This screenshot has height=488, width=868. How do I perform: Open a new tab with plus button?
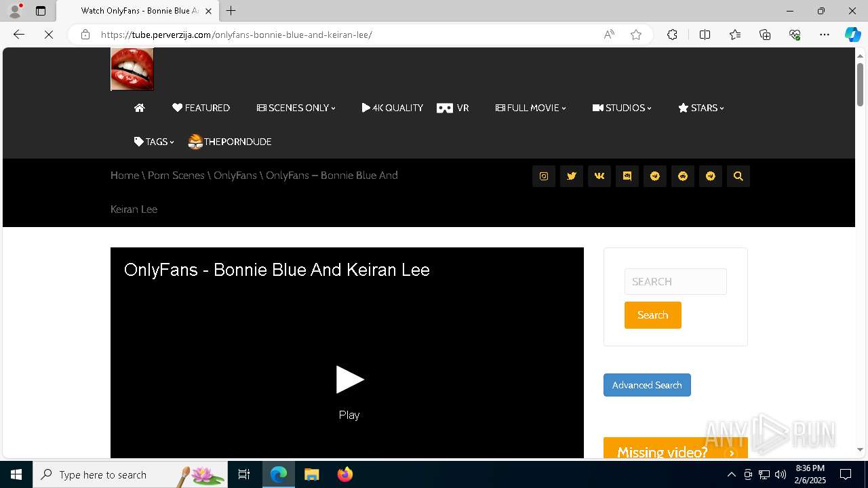click(x=231, y=11)
